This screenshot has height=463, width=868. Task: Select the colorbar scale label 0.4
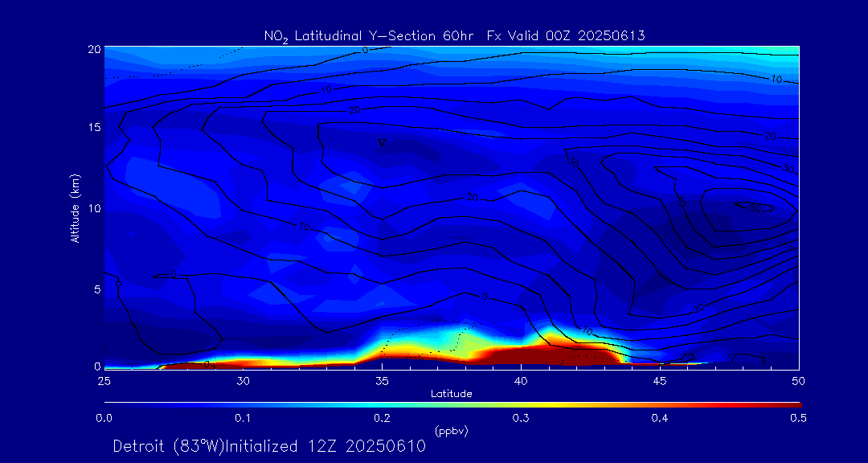tap(659, 419)
